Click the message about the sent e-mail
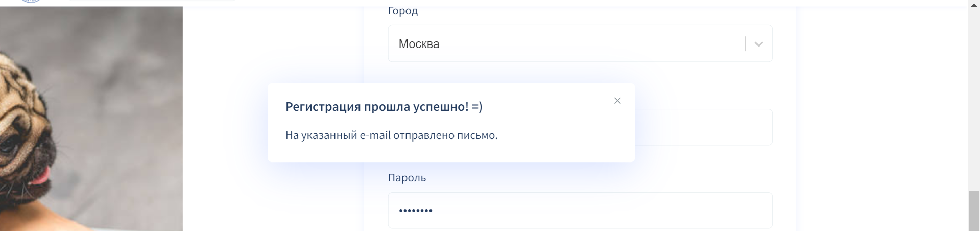 pyautogui.click(x=391, y=135)
